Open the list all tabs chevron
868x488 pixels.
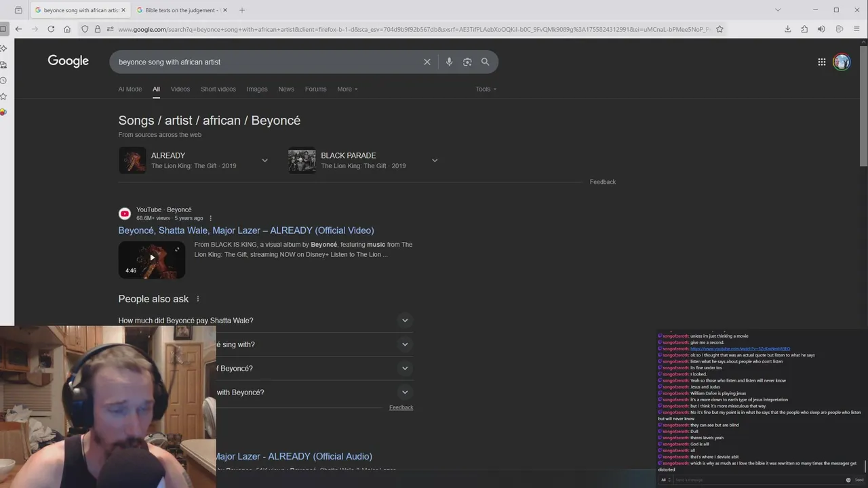[x=778, y=10]
